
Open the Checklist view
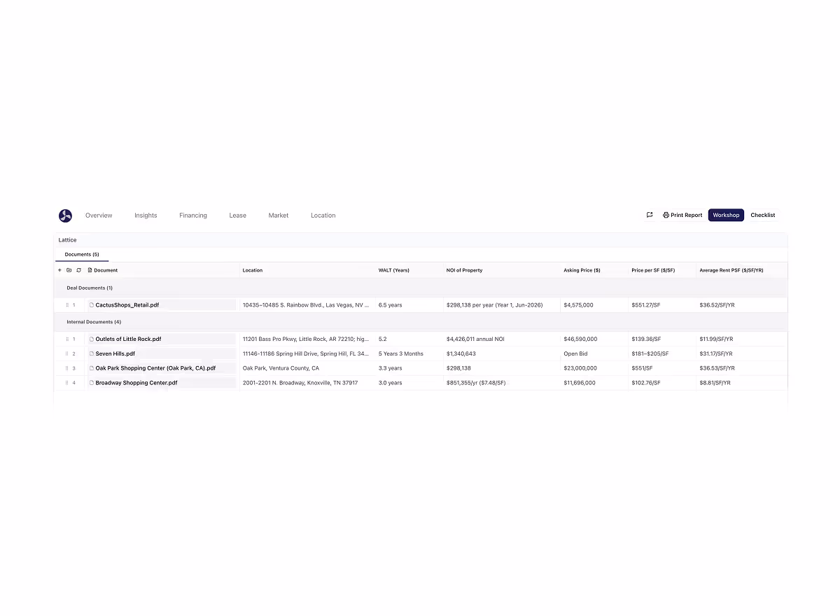coord(763,215)
